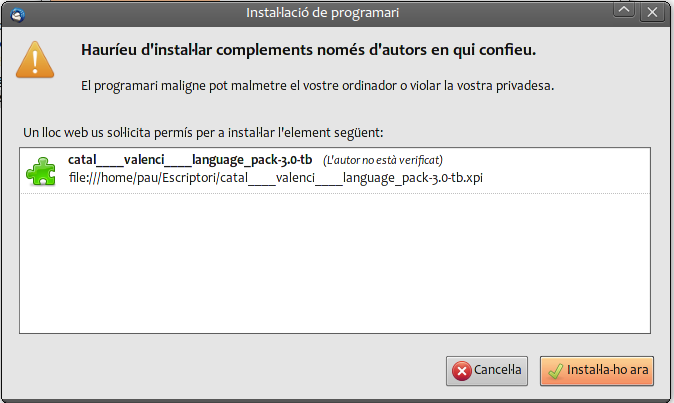Viewport: 674px width, 403px height.
Task: Click the empty white area of the add-on list
Action: click(x=335, y=263)
